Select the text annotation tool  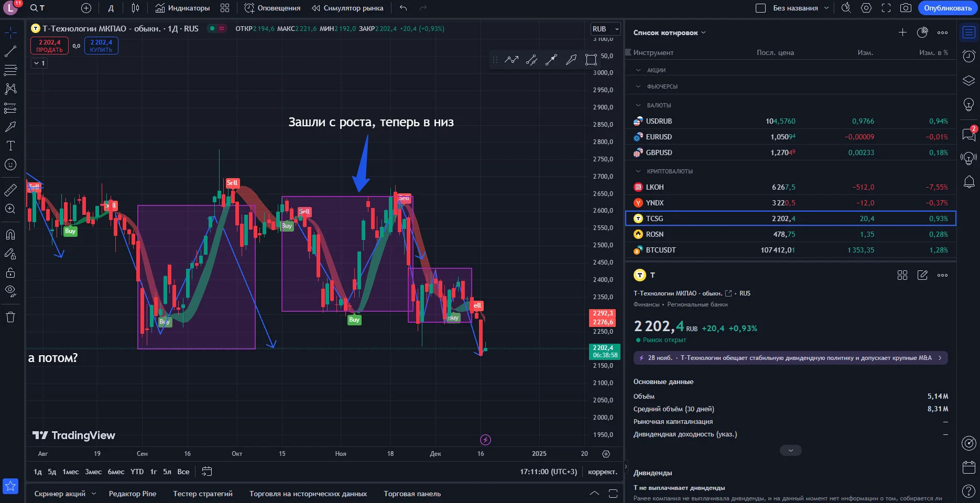10,146
